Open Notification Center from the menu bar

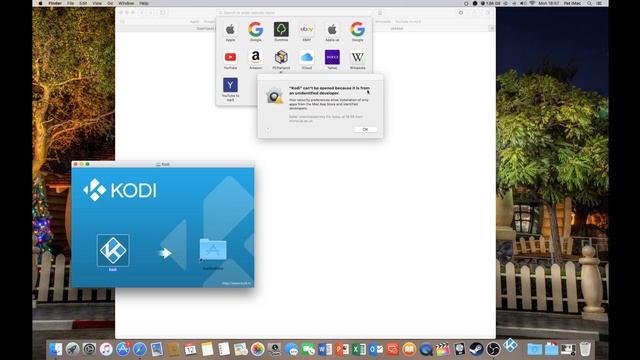[x=600, y=3]
